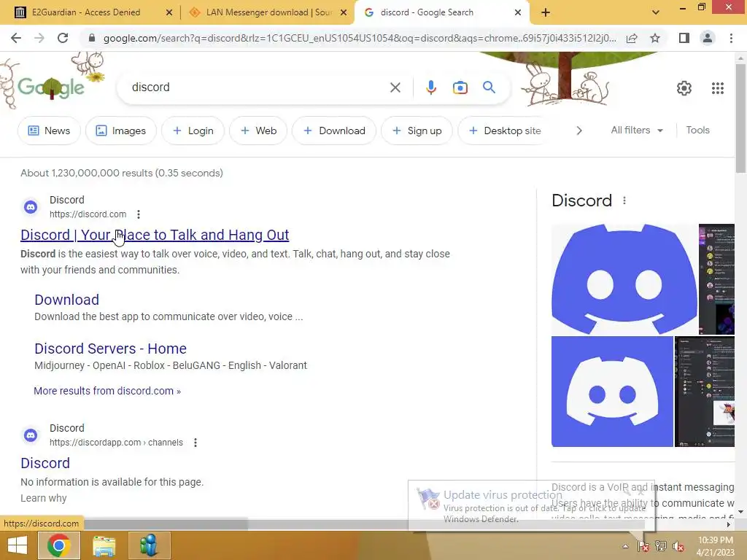
Task: Open a new browser tab
Action: pos(546,12)
